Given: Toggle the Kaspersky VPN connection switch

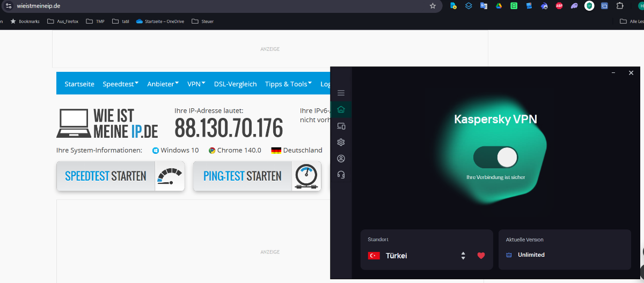Looking at the screenshot, I should (x=495, y=158).
